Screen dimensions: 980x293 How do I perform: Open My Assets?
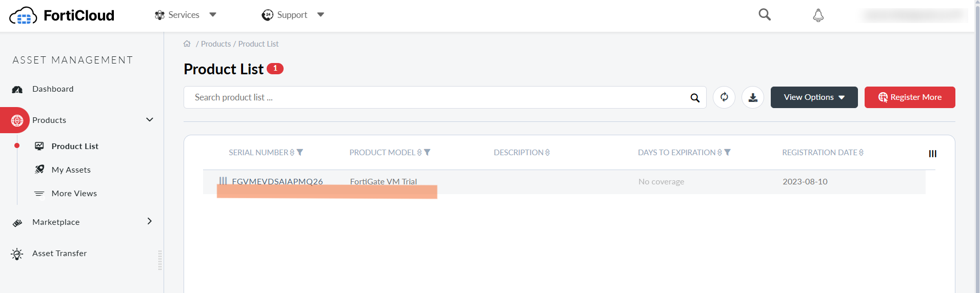pos(71,170)
